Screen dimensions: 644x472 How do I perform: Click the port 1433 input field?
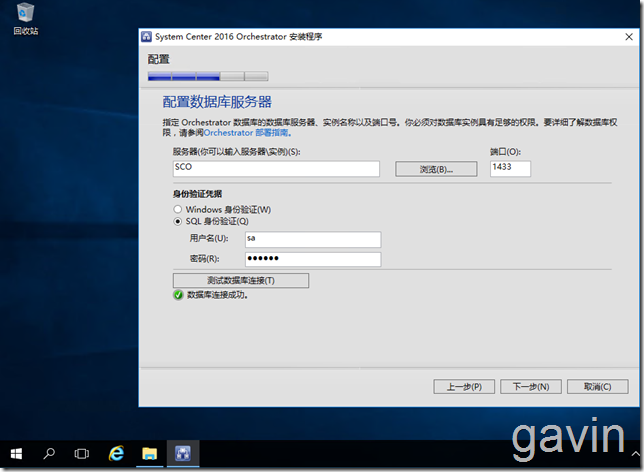point(510,169)
